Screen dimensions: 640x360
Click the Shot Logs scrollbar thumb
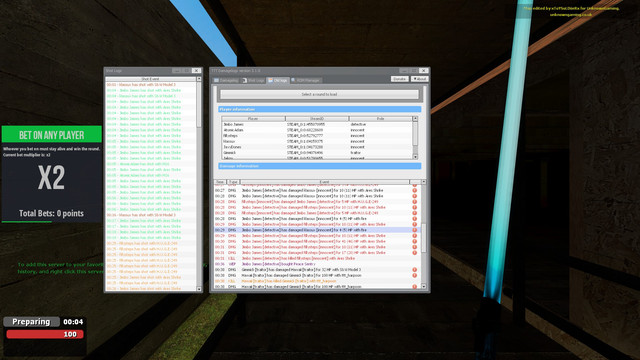tap(199, 104)
